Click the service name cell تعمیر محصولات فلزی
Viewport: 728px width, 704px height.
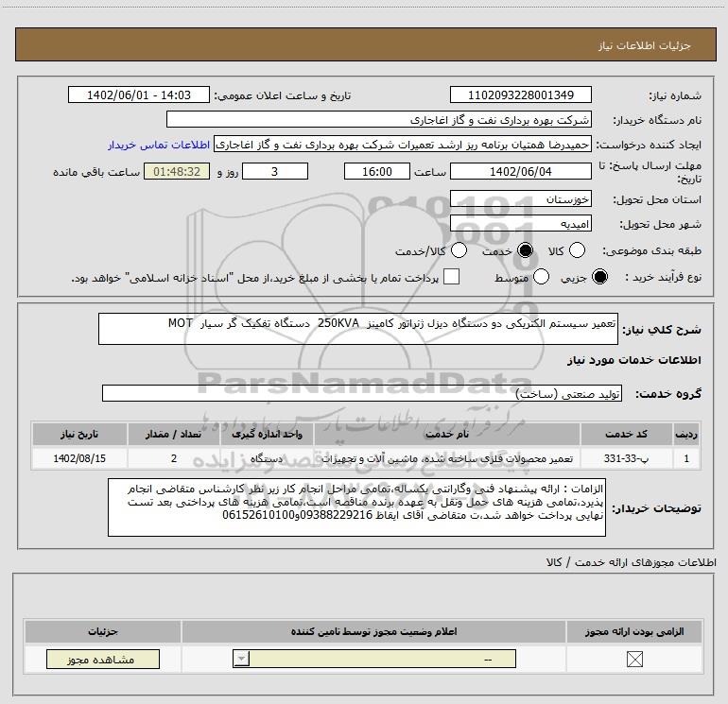click(x=446, y=458)
